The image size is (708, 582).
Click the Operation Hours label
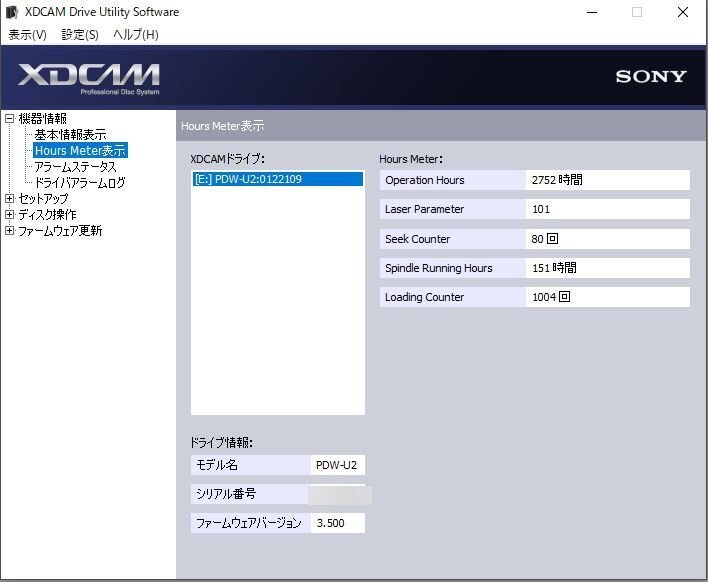point(424,180)
